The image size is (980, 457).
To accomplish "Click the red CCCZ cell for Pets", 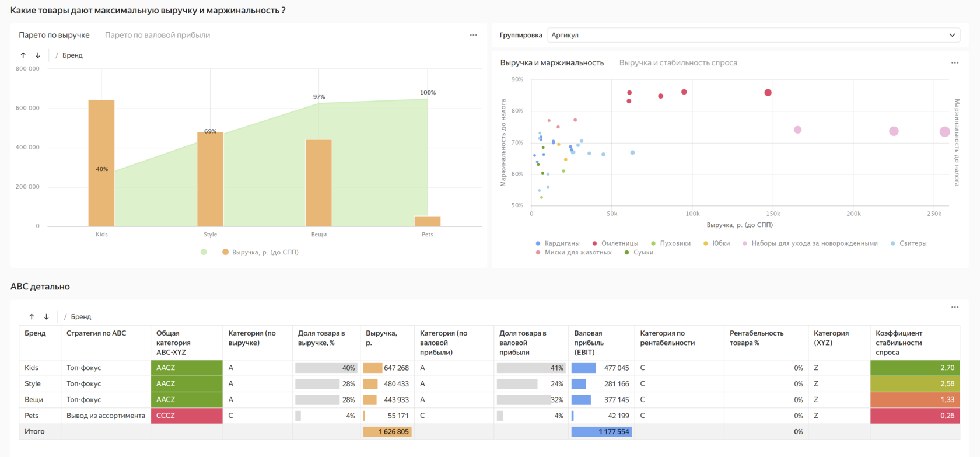I will coord(187,416).
